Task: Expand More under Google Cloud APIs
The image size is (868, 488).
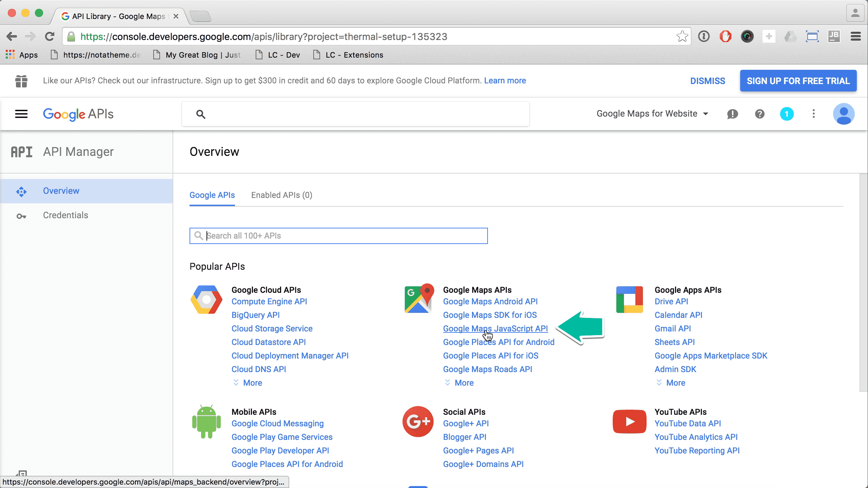Action: tap(252, 383)
